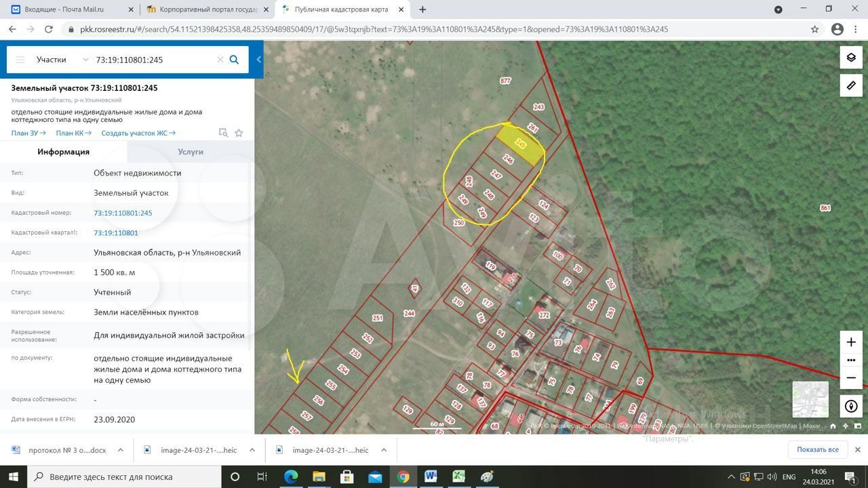Switch to the Услуги tab

(191, 152)
